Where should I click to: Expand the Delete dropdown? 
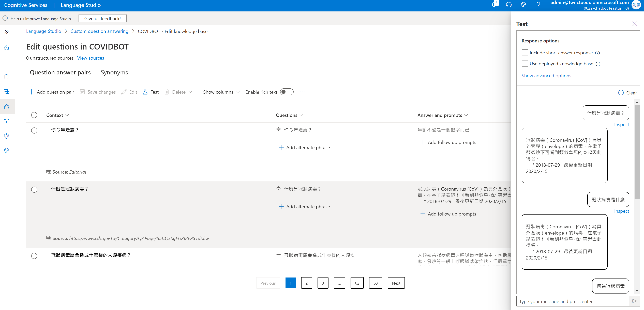(190, 92)
